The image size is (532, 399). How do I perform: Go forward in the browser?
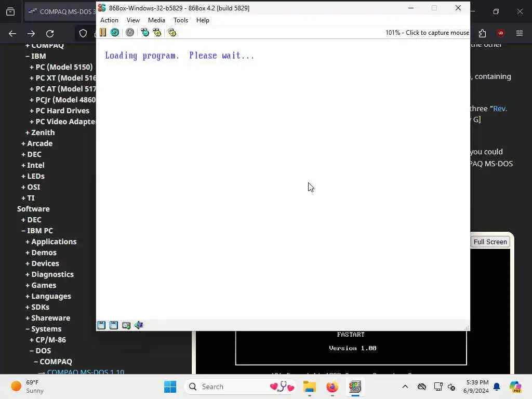31,33
